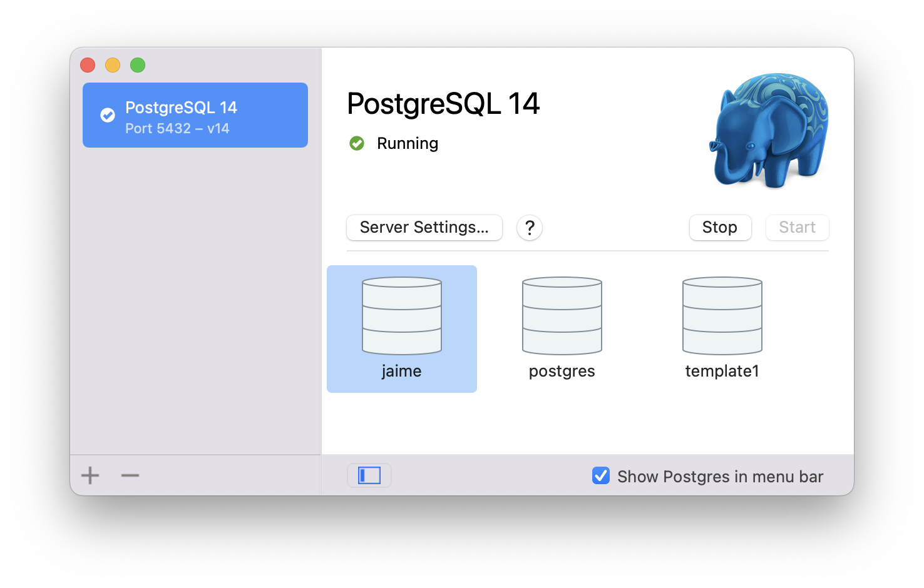Maximize window with green button
Image resolution: width=924 pixels, height=588 pixels.
138,65
